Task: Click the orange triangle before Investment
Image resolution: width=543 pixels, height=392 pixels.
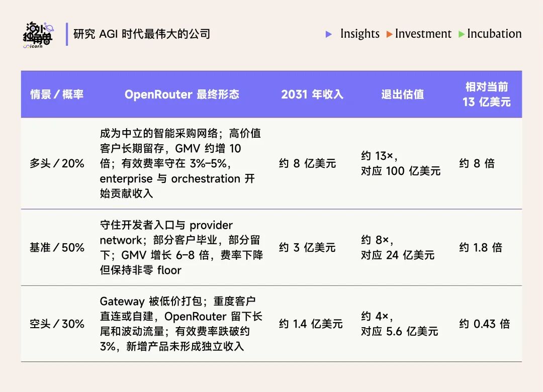Action: coord(389,34)
